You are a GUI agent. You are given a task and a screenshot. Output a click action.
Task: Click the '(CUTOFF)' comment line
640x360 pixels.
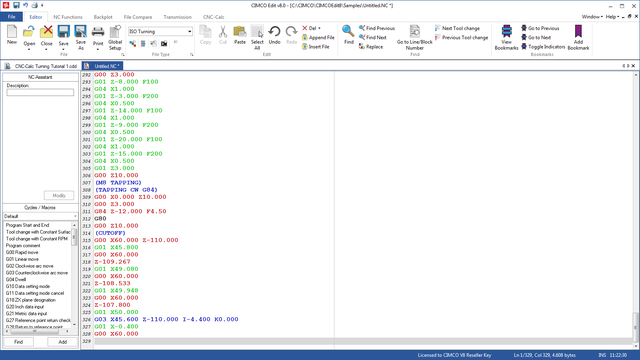click(110, 233)
